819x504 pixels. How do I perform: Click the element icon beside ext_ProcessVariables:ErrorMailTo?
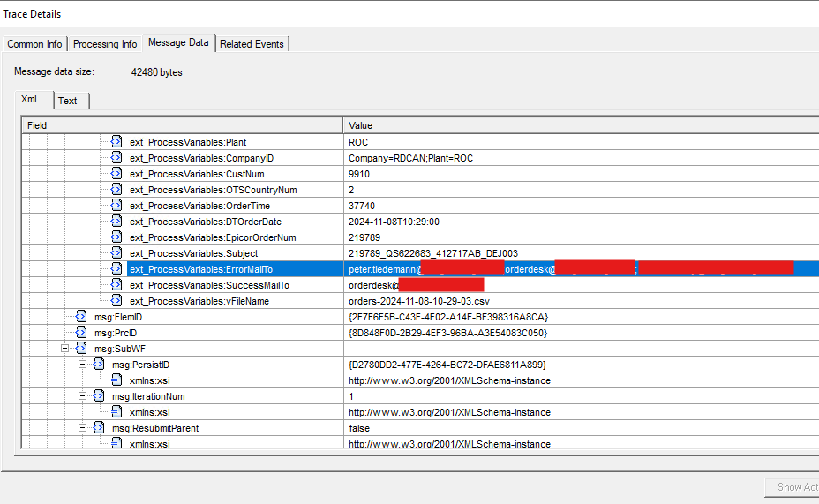click(116, 269)
